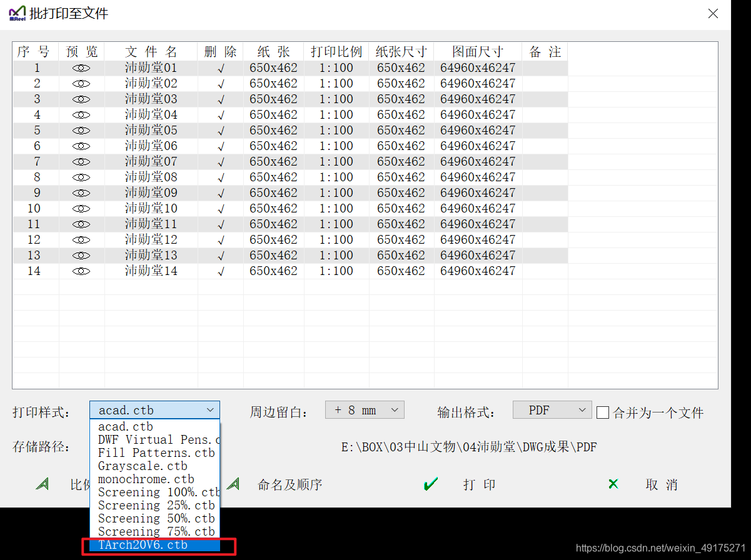Preview file 沛勋堂06 via eye icon
The image size is (751, 560).
click(x=81, y=146)
